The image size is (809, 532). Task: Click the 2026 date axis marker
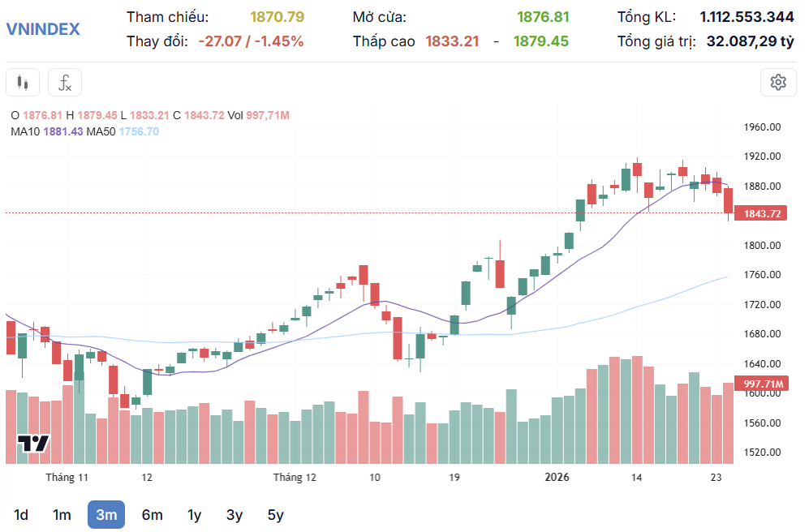click(x=557, y=477)
